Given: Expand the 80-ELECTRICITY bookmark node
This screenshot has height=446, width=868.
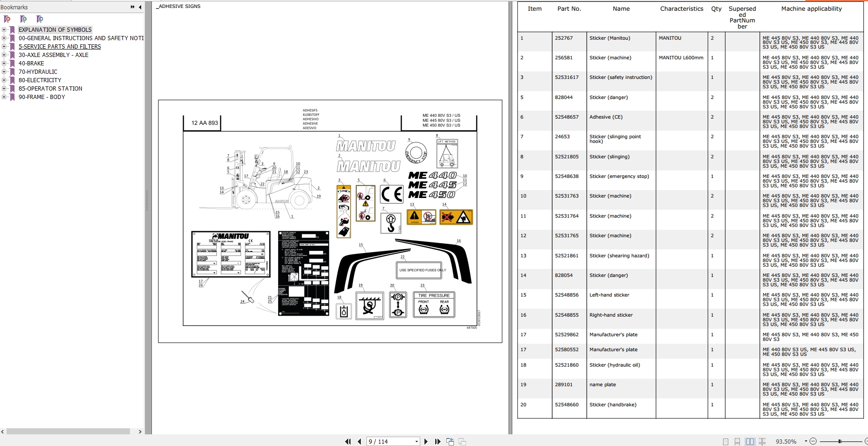Looking at the screenshot, I should point(4,80).
